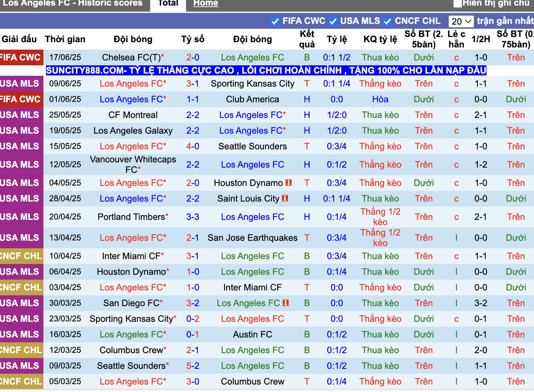Click Hòa result in Club America row
The height and width of the screenshot is (392, 534).
[x=380, y=99]
